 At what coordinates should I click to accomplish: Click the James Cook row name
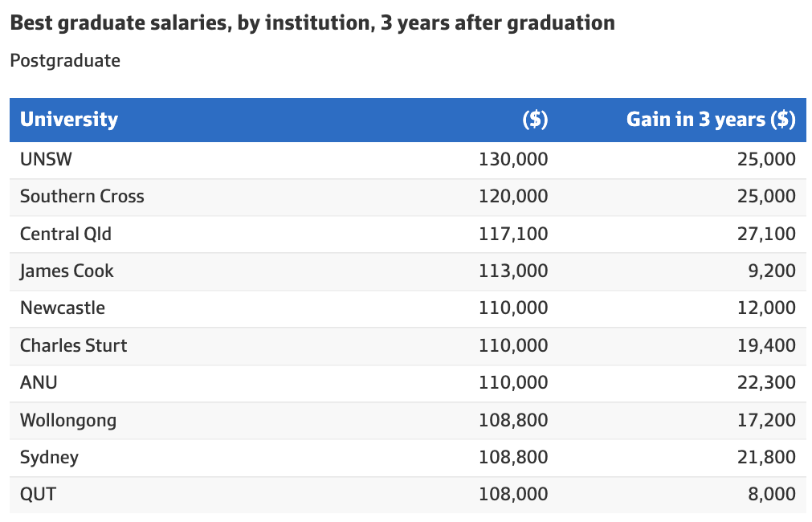click(67, 271)
